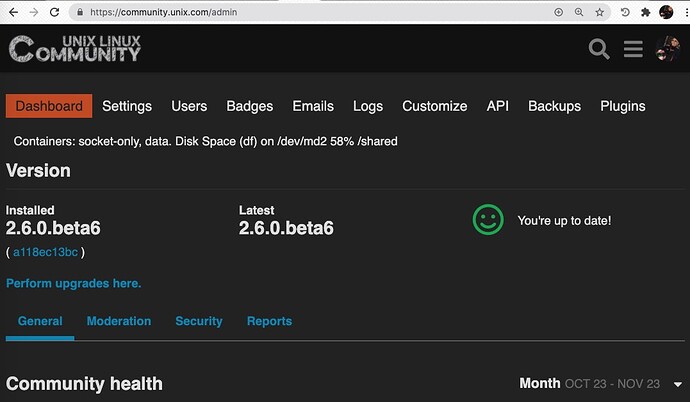
Task: Open the Chrome three-dot menu
Action: [686, 12]
